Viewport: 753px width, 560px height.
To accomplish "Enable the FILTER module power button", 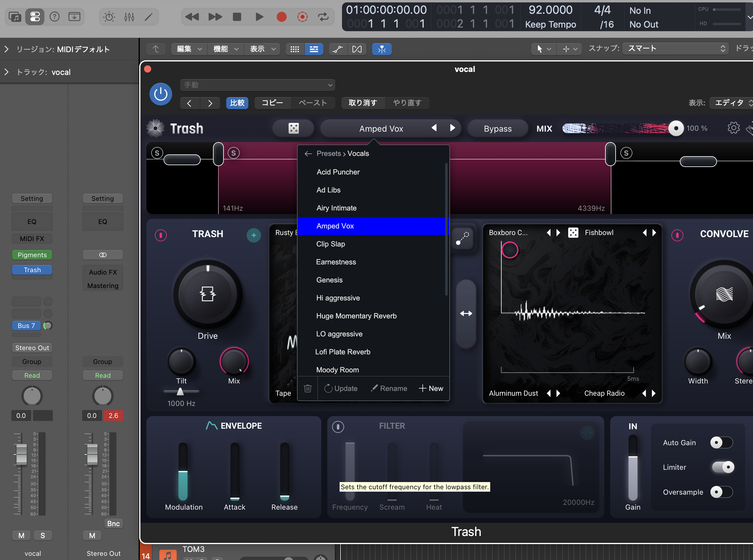I will tap(338, 427).
